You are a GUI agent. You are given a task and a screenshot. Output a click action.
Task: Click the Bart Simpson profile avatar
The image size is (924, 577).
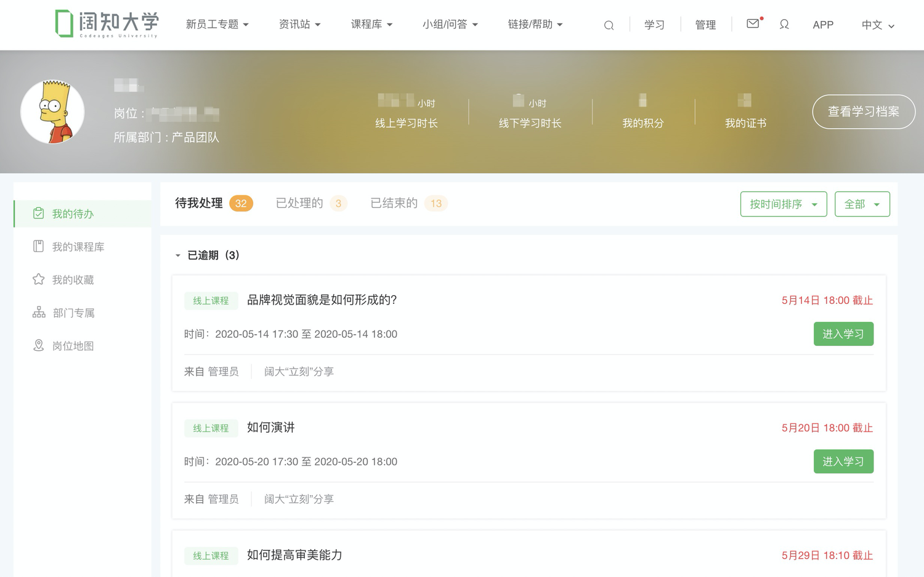52,112
